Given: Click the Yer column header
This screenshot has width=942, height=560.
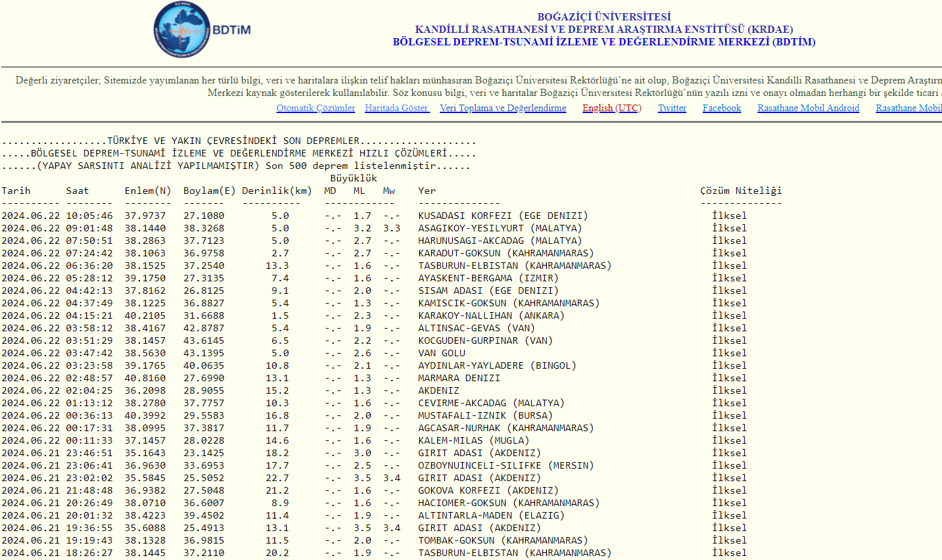Looking at the screenshot, I should (x=427, y=191).
